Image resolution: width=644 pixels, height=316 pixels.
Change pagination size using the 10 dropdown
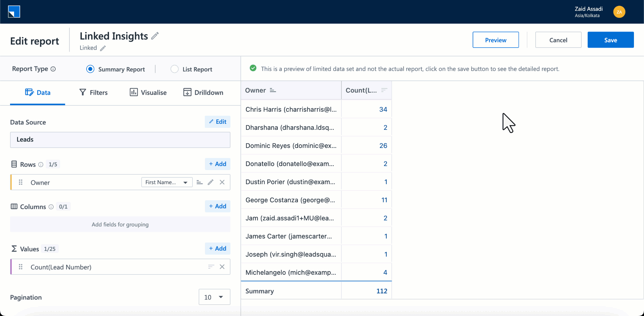click(x=214, y=297)
